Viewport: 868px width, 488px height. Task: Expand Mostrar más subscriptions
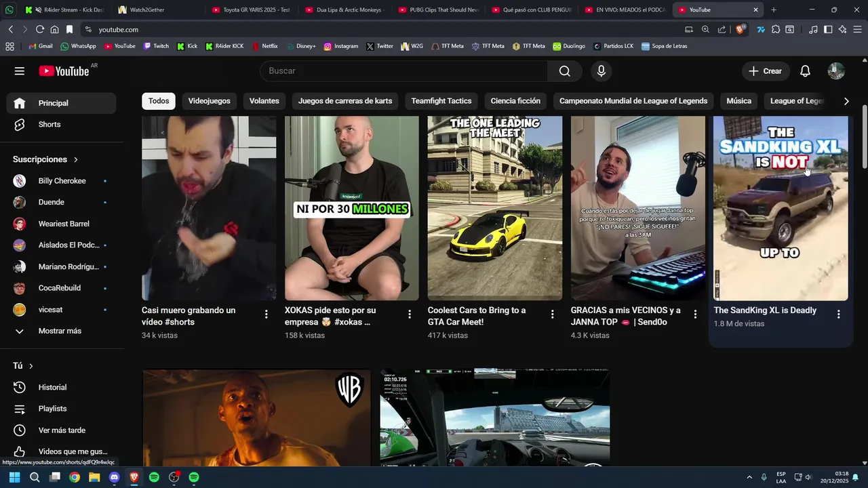tap(61, 331)
